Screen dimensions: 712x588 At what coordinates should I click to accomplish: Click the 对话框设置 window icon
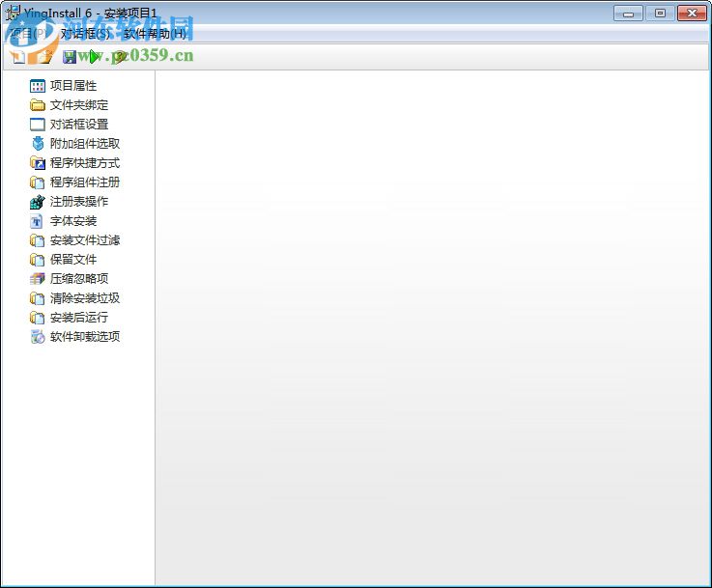(38, 125)
